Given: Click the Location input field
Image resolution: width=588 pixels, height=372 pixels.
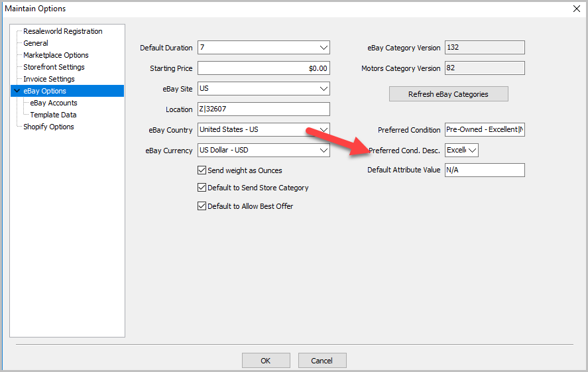Looking at the screenshot, I should click(264, 109).
